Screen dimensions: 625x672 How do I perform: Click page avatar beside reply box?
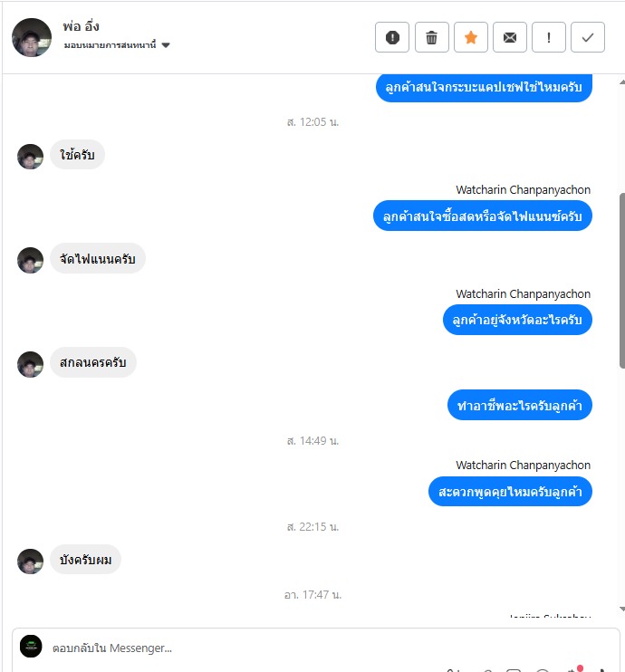[31, 646]
